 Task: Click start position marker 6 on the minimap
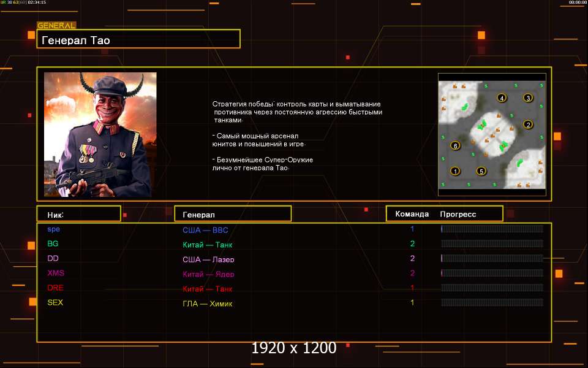(455, 146)
